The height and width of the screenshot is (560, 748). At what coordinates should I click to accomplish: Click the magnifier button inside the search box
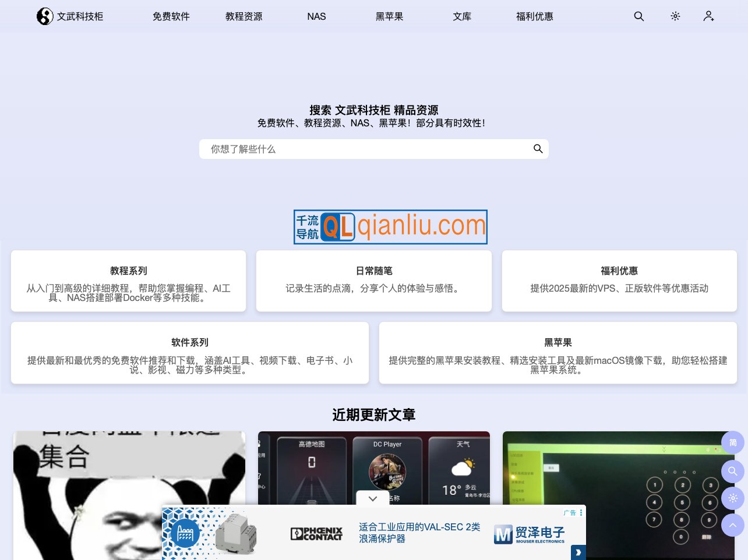click(538, 149)
